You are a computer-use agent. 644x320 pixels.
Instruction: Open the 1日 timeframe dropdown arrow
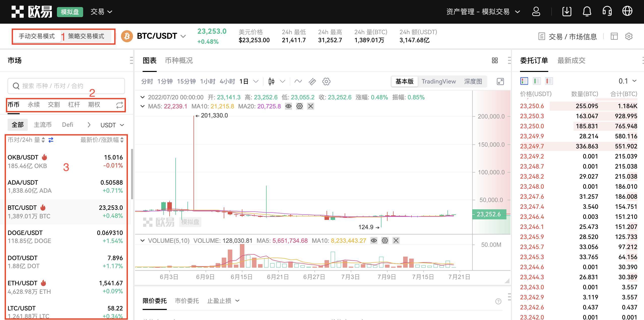coord(256,82)
